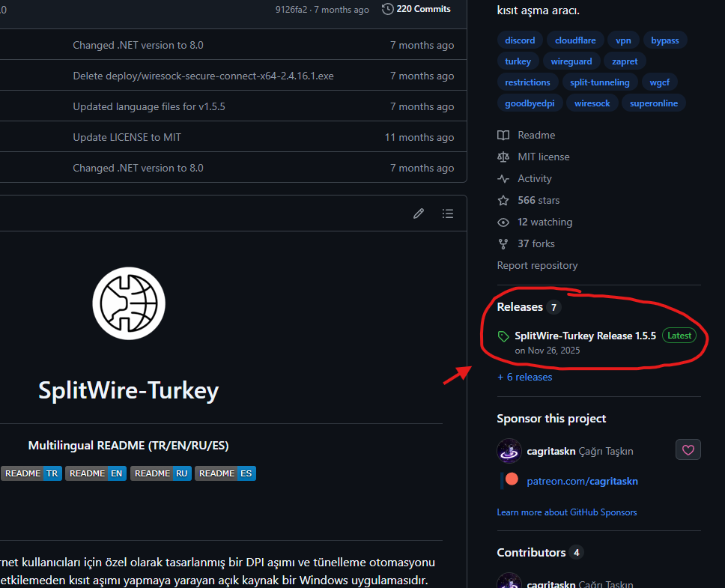Click the Readme book icon

(x=503, y=135)
